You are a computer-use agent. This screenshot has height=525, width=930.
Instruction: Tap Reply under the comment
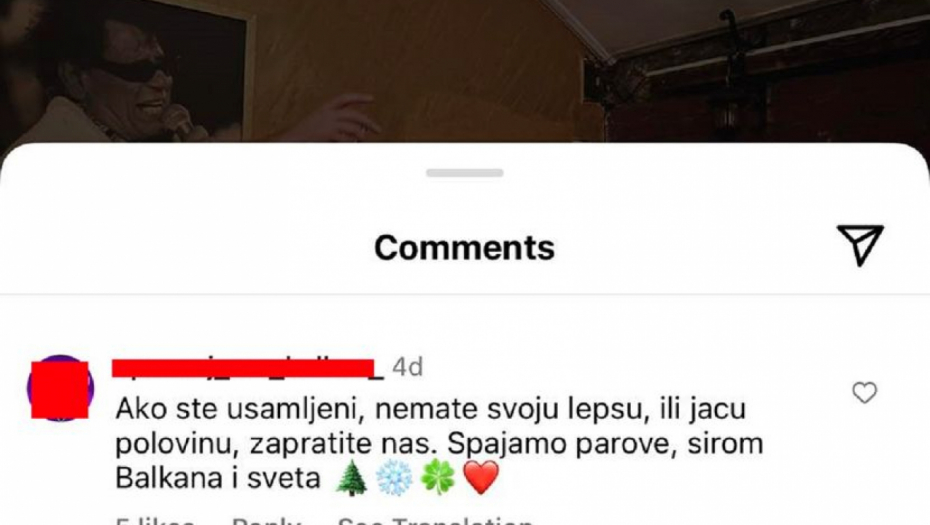coord(266,521)
